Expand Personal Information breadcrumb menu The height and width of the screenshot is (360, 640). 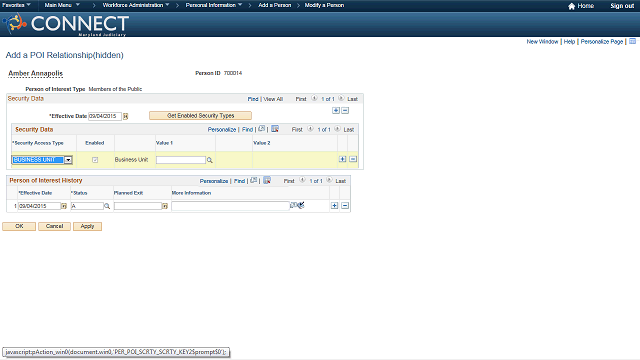tap(214, 5)
